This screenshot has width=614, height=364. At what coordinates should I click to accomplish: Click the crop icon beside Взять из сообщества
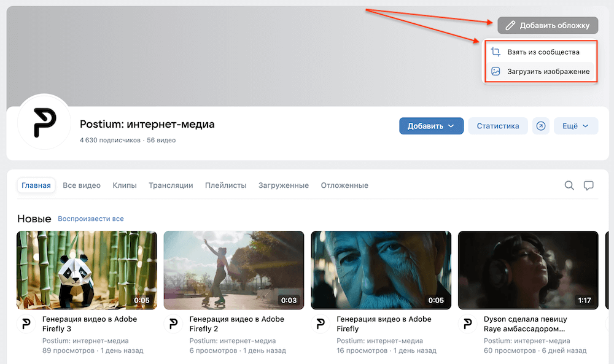495,52
